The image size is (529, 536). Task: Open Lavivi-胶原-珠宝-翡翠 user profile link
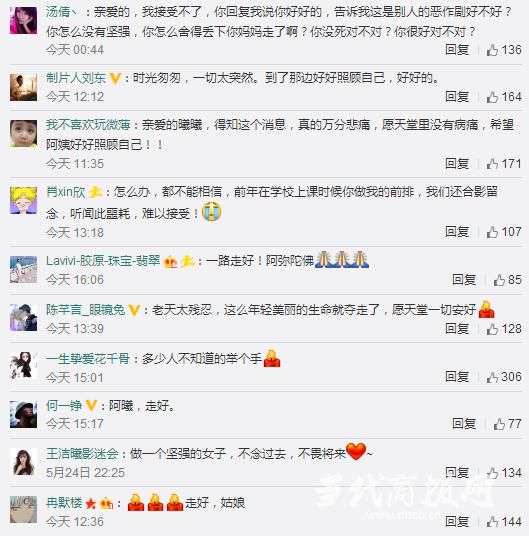click(x=103, y=261)
